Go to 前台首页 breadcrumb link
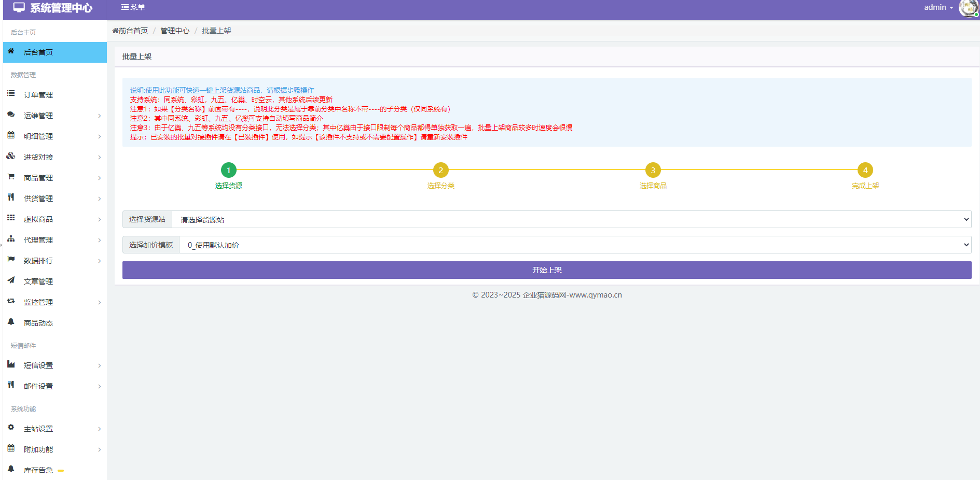The width and height of the screenshot is (980, 480). pyautogui.click(x=131, y=31)
